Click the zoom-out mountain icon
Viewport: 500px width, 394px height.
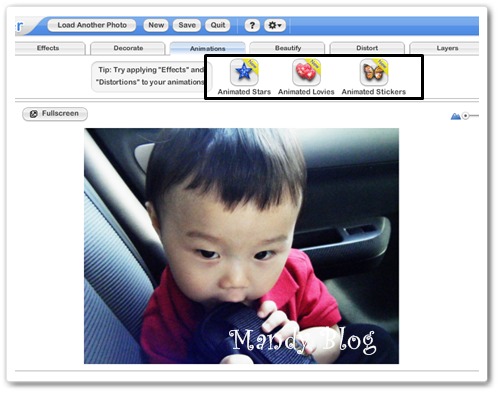tap(455, 116)
